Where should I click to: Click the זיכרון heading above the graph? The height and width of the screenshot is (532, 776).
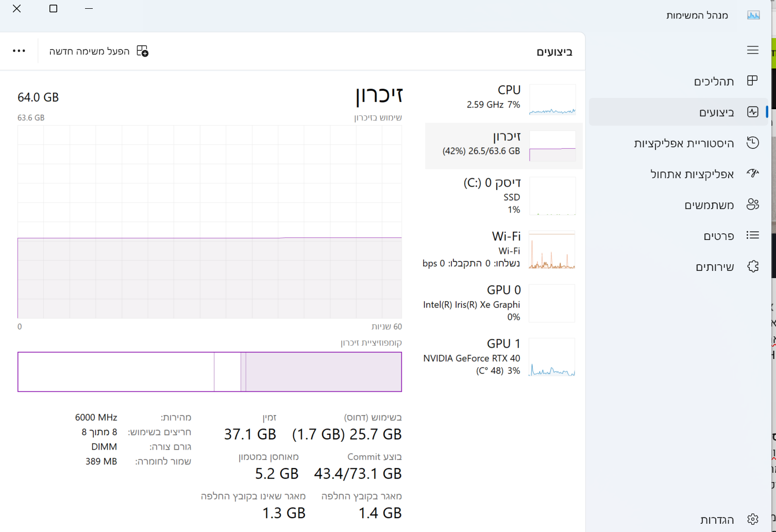pyautogui.click(x=379, y=95)
